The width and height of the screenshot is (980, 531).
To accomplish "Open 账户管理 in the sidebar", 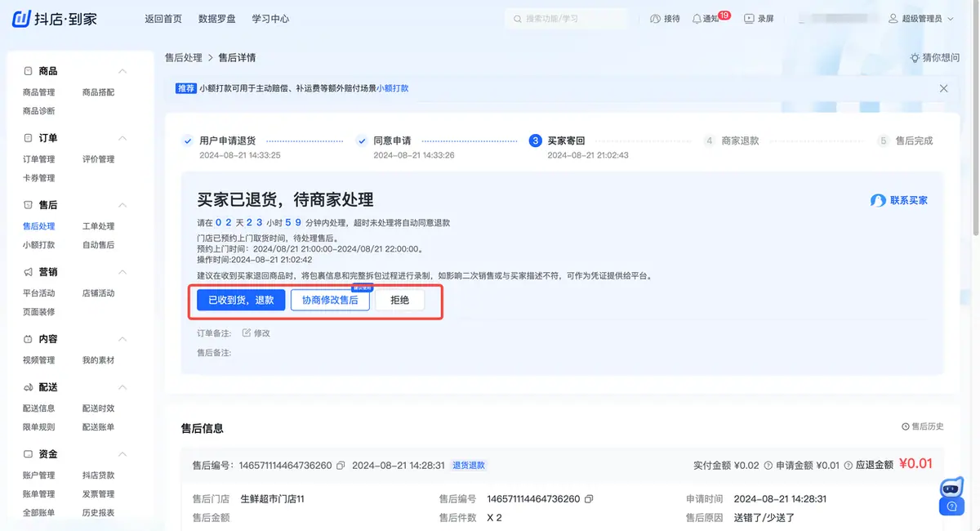I will [x=39, y=475].
